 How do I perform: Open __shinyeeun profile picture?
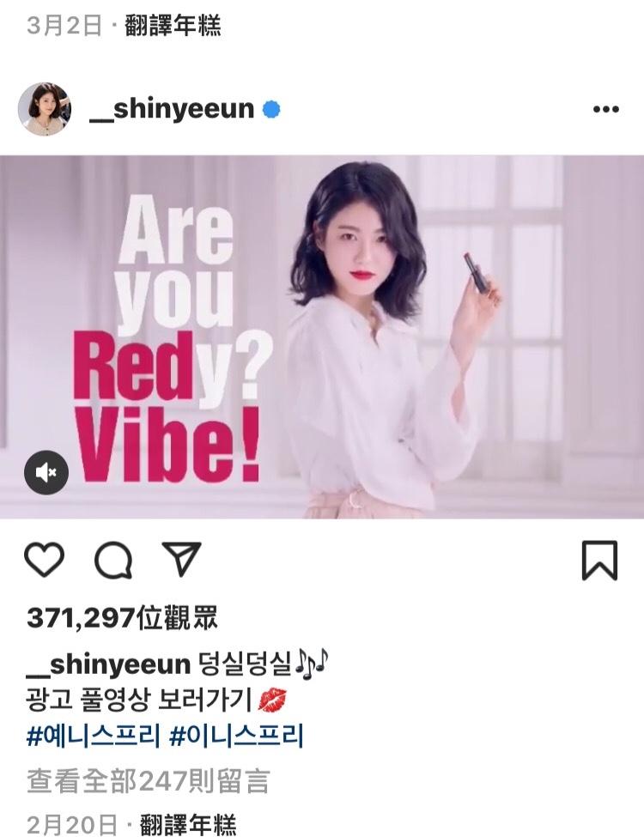point(45,109)
